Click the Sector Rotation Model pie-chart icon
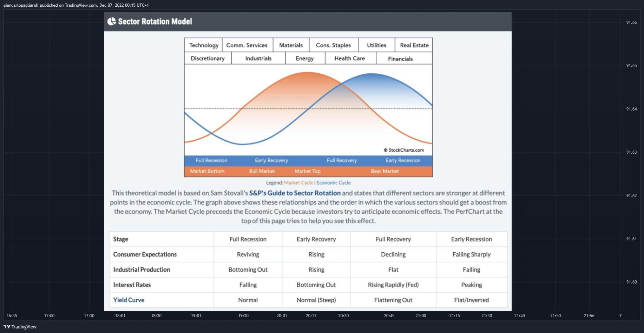This screenshot has width=644, height=333. (x=111, y=21)
